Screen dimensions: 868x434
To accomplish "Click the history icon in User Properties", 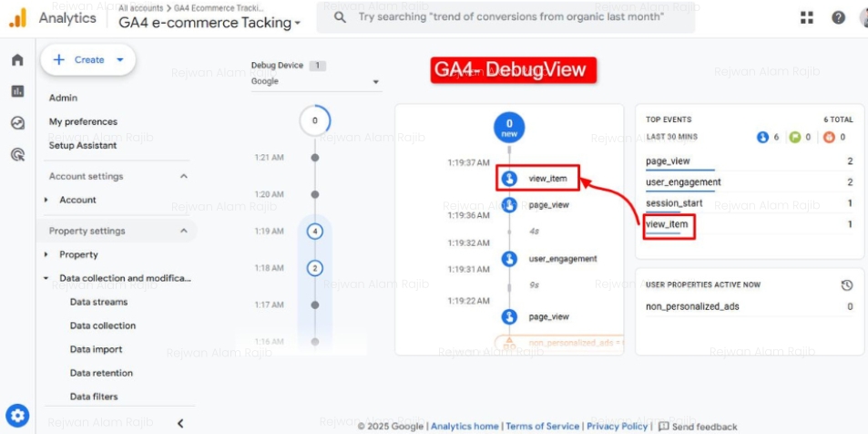I will (x=846, y=284).
